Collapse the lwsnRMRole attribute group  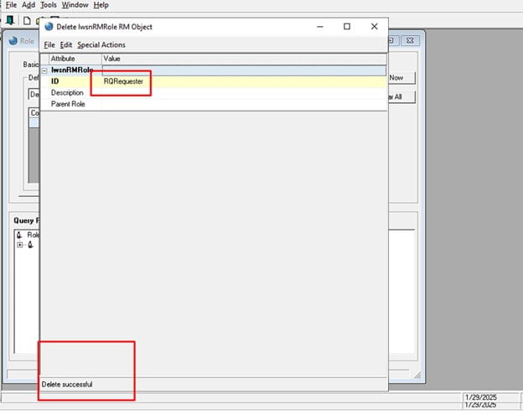coord(44,70)
